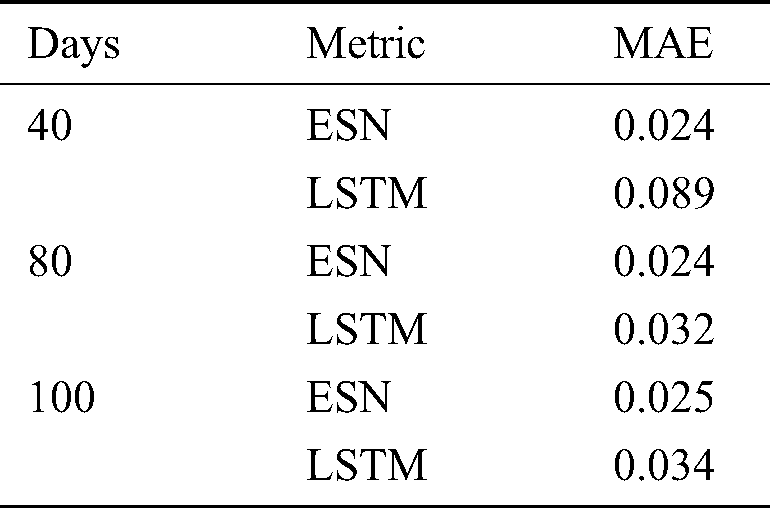Viewport: 770px width, 508px height.
Task: Click LSTM beside the 0.034 value
Action: coord(367,466)
